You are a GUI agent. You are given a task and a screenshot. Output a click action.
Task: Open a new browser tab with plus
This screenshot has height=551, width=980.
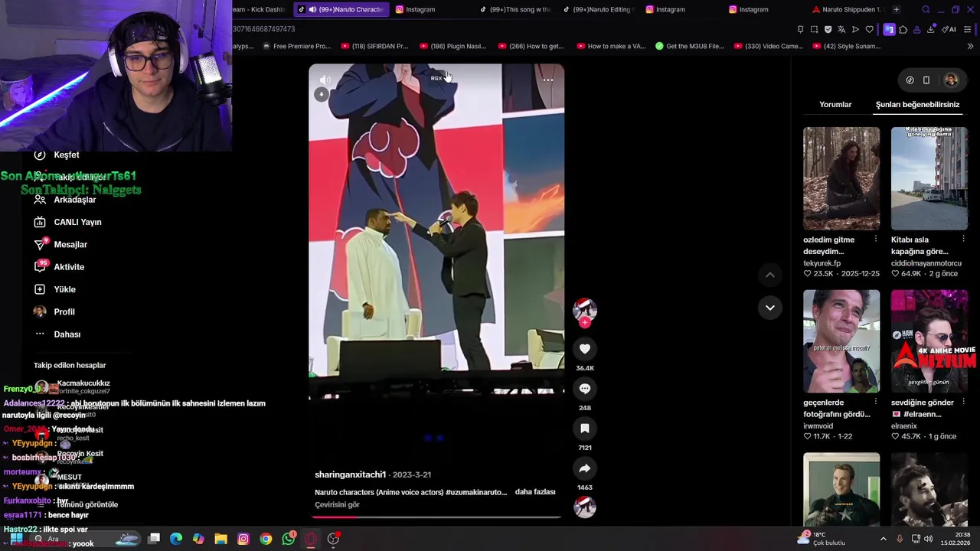(896, 9)
